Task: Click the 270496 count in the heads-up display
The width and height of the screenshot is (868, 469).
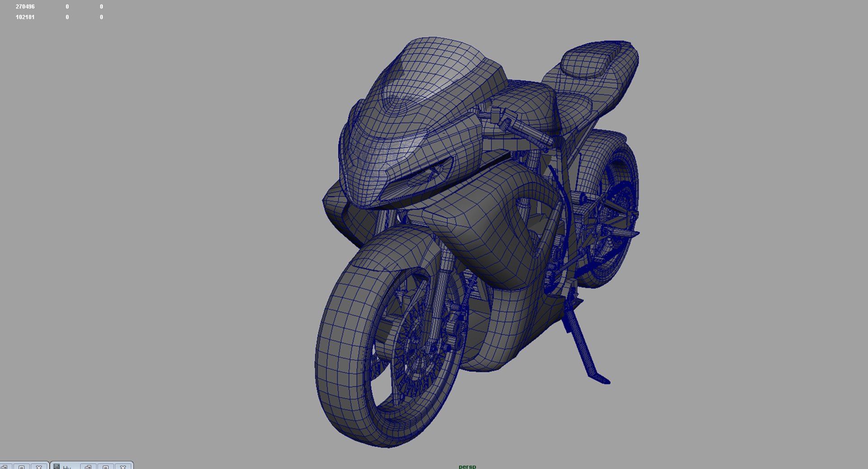Action: (x=25, y=7)
